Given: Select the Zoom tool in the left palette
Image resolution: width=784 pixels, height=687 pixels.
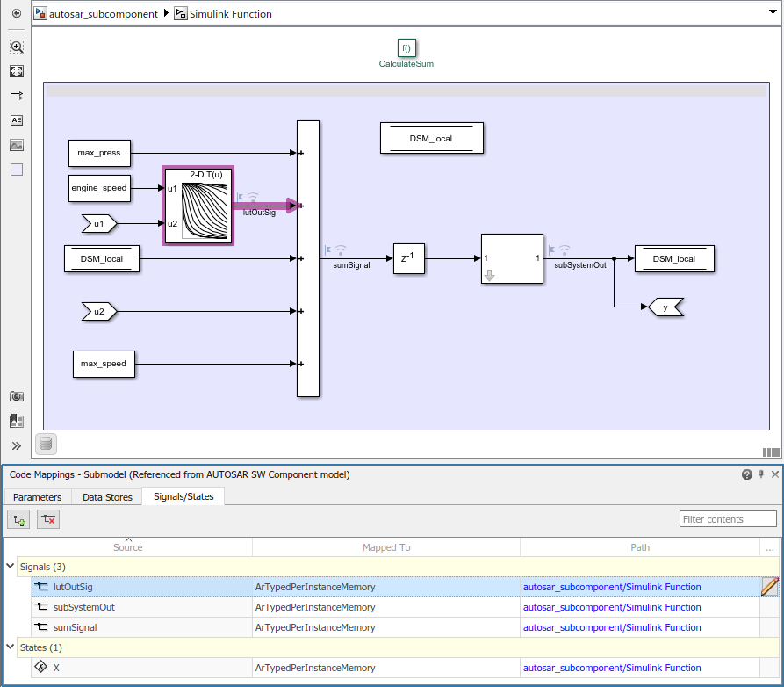Looking at the screenshot, I should [16, 47].
